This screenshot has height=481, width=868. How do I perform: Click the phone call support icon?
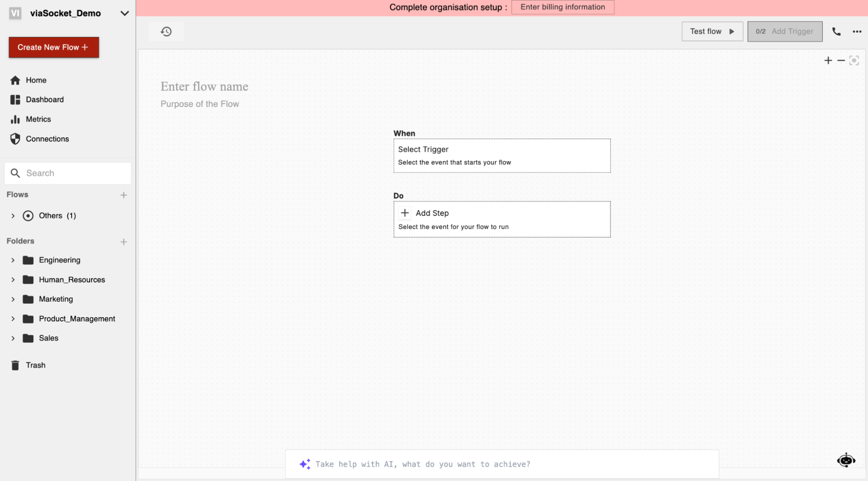pyautogui.click(x=836, y=31)
